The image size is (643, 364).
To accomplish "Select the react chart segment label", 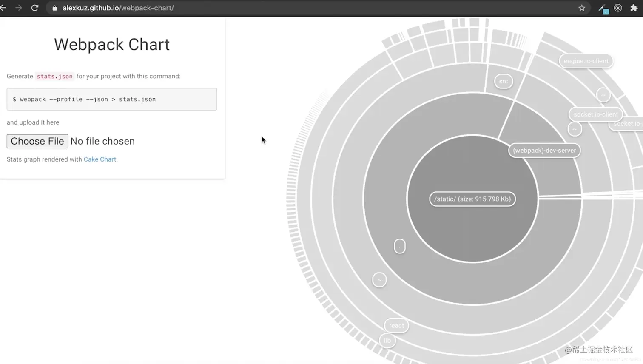I will click(x=396, y=326).
